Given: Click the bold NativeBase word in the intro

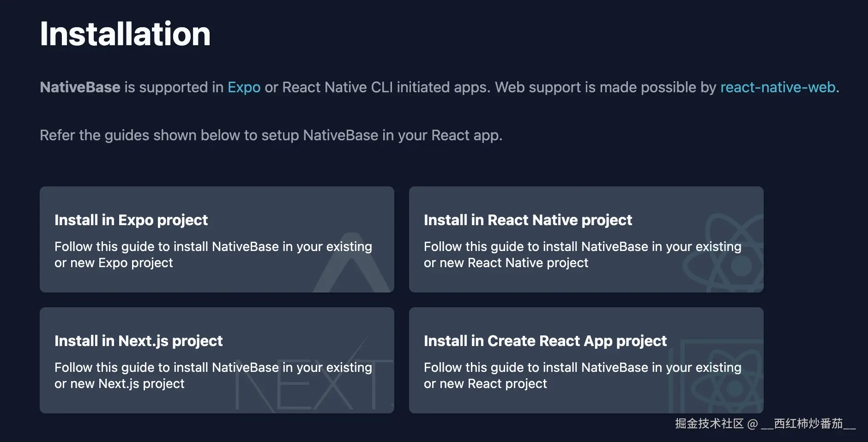Looking at the screenshot, I should (80, 87).
